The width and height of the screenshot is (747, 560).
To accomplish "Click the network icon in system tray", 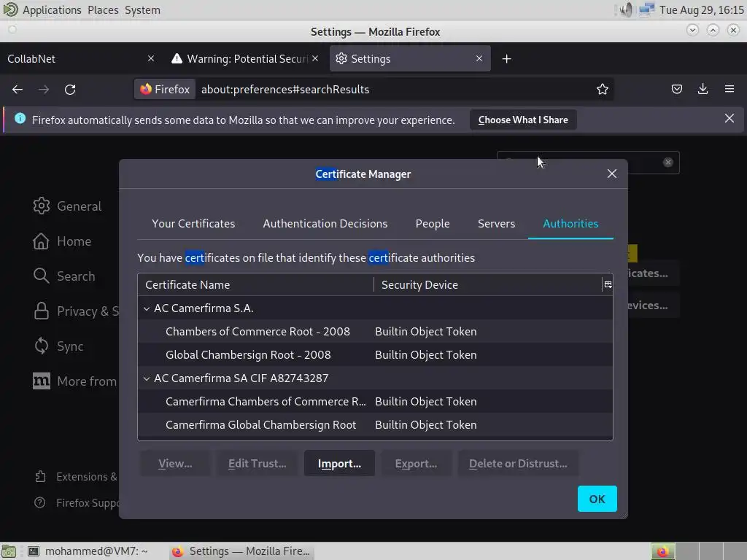I will click(646, 9).
